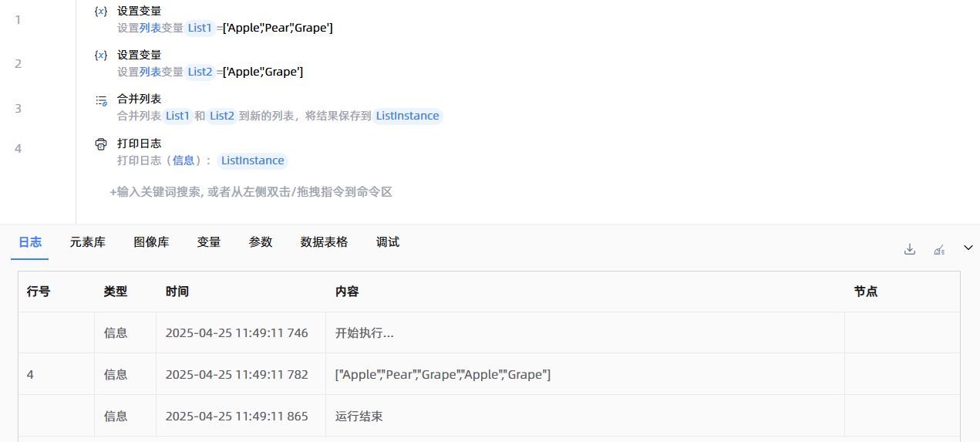Image resolution: width=980 pixels, height=442 pixels.
Task: Click the keyword search prompt to add command
Action: pyautogui.click(x=251, y=192)
